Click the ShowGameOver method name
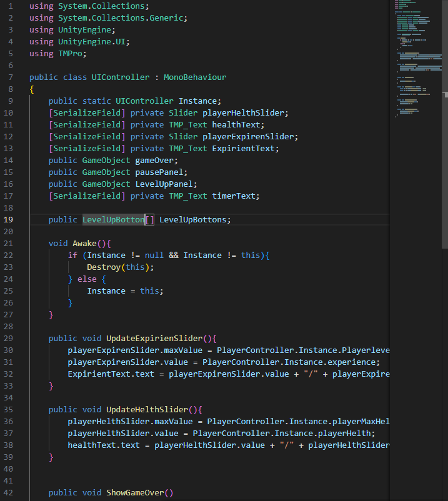This screenshot has height=501, width=448. tap(135, 493)
